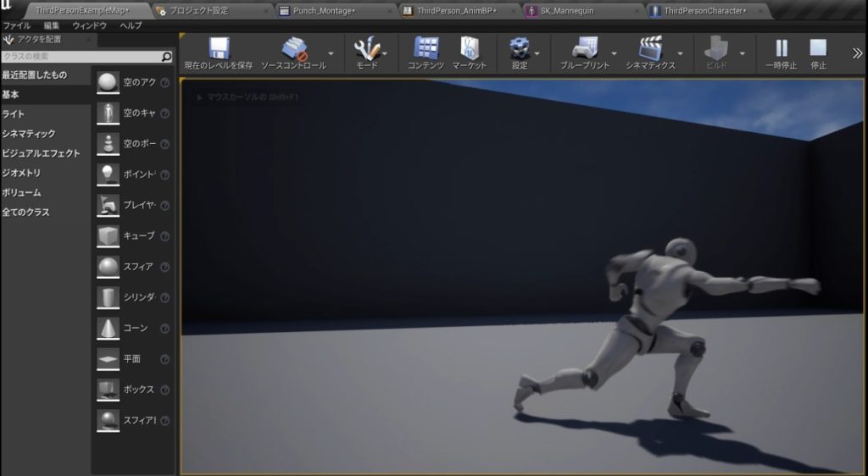Click the search magnifier icon
The image size is (868, 476).
(166, 57)
